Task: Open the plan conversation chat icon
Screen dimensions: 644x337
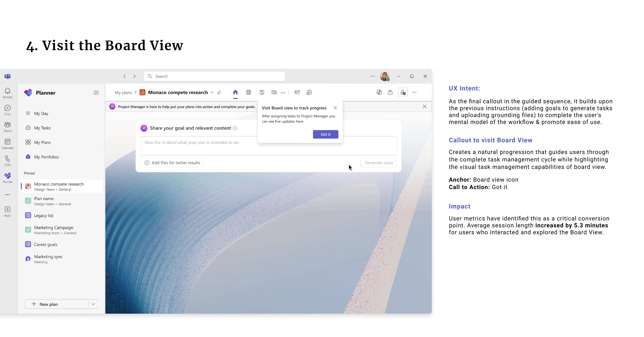Action: point(309,92)
